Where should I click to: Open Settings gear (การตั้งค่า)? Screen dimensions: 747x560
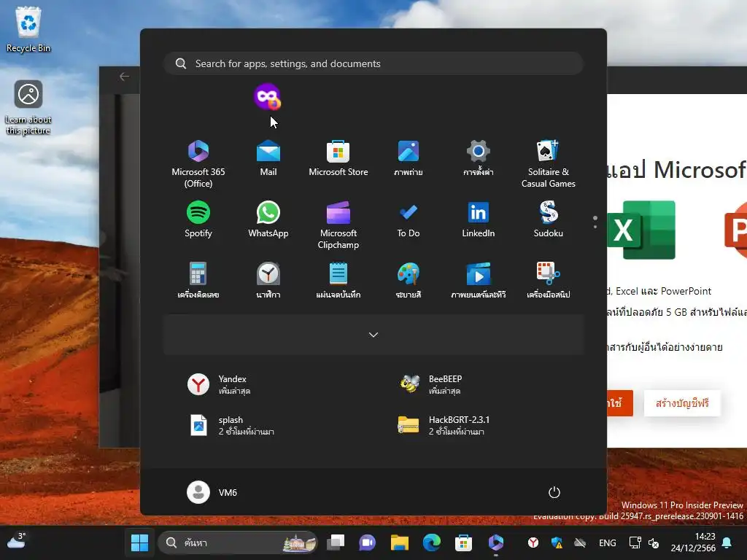(479, 157)
